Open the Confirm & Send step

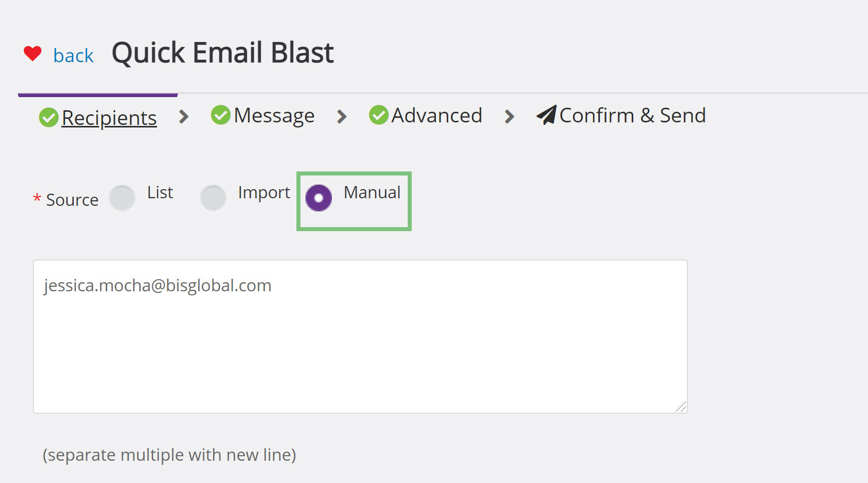point(632,115)
